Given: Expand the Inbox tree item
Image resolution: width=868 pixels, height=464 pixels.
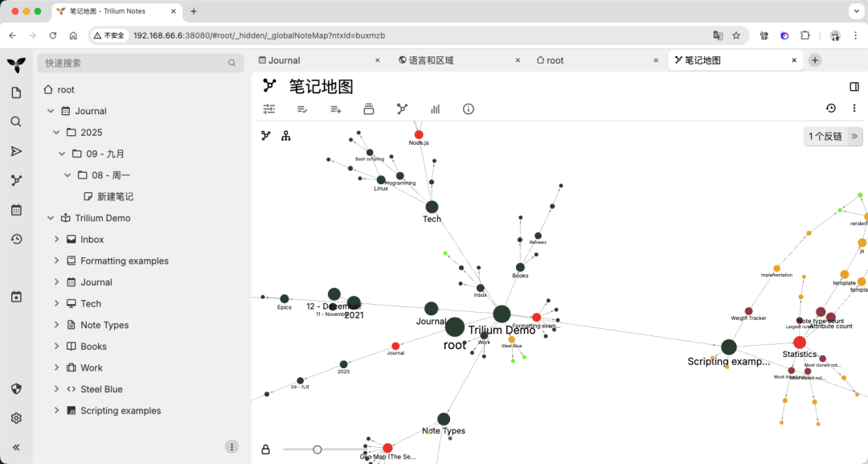Looking at the screenshot, I should pos(56,239).
